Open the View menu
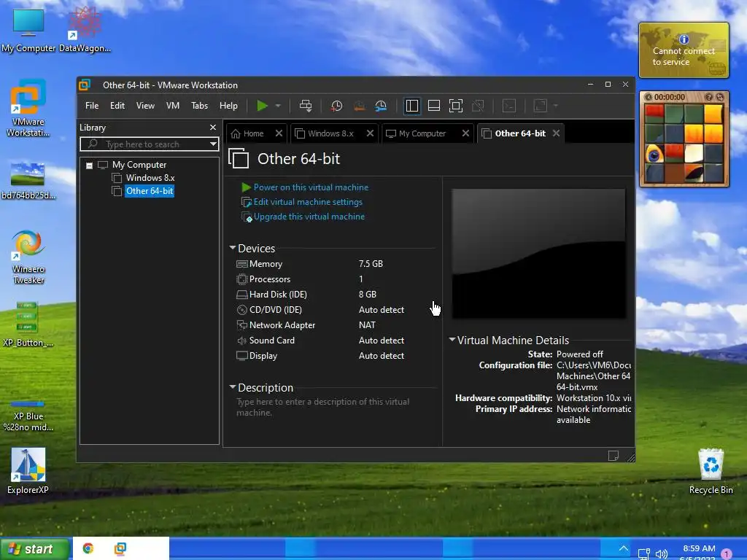 click(145, 106)
